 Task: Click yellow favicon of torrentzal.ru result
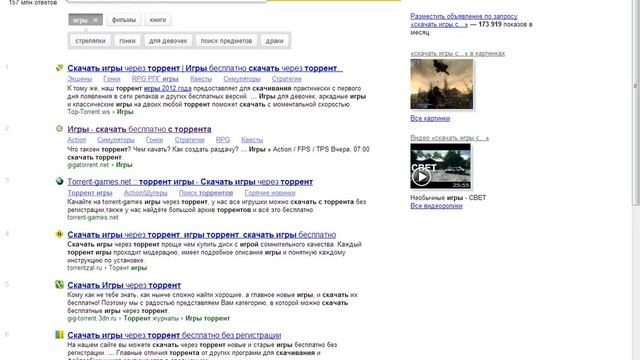[60, 234]
